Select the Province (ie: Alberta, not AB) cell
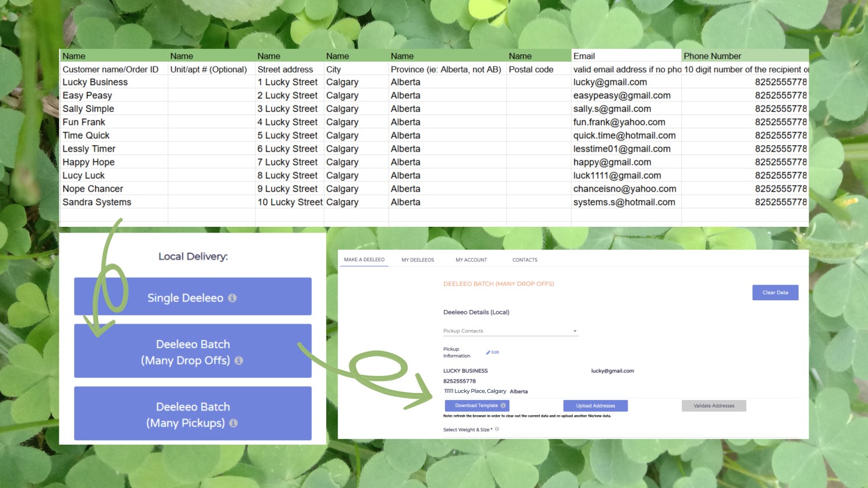The image size is (868, 488). (x=447, y=69)
